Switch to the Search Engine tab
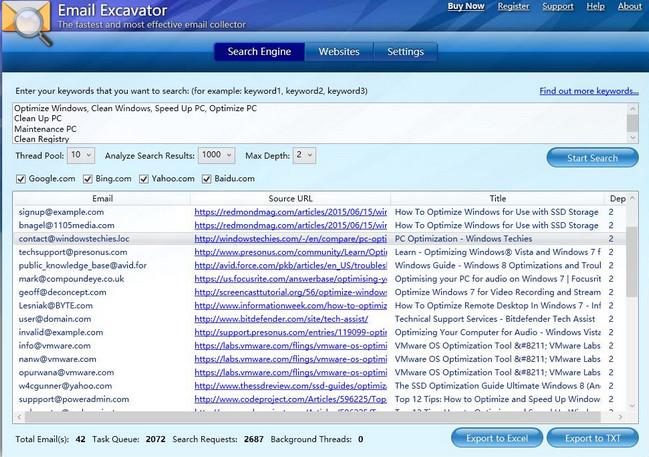Viewport: 649px width, 457px height. tap(260, 52)
